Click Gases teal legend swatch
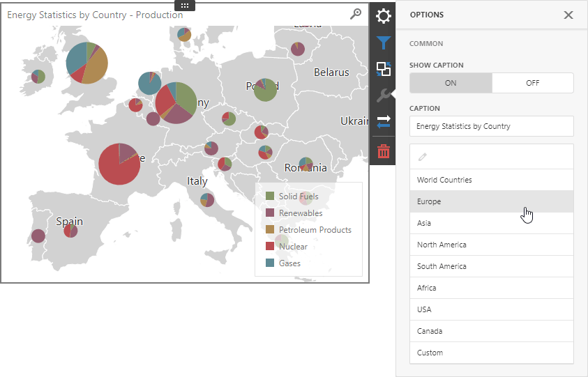Screen dimensions: 588x377 (x=270, y=263)
